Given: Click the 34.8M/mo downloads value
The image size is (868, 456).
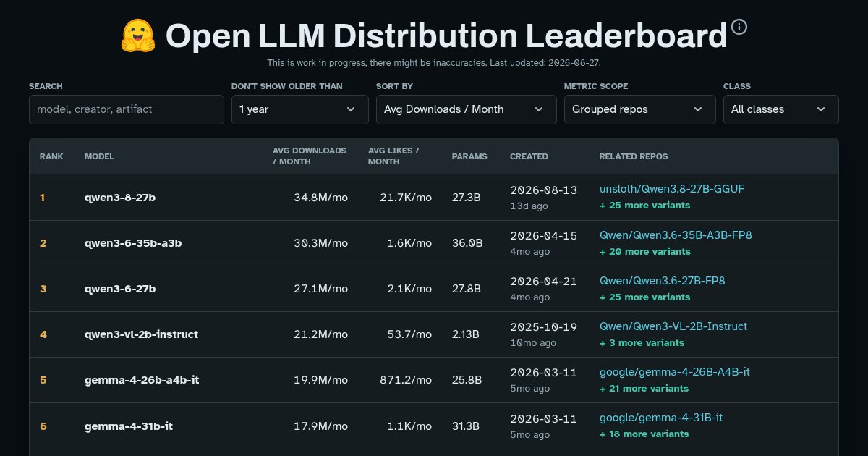Looking at the screenshot, I should pyautogui.click(x=320, y=197).
